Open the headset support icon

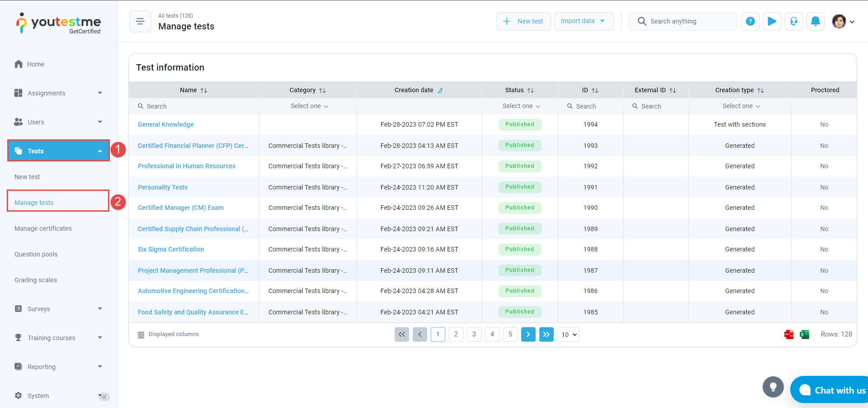point(793,21)
